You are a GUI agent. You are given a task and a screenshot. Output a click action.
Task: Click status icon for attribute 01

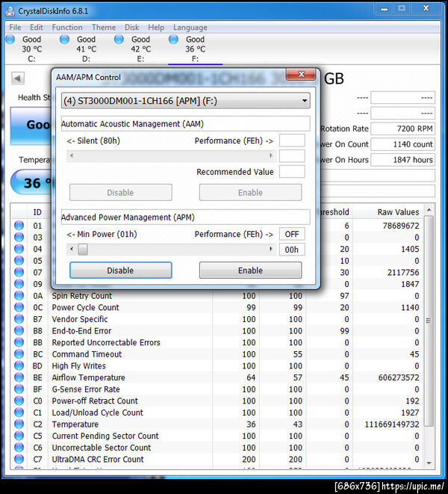point(19,226)
